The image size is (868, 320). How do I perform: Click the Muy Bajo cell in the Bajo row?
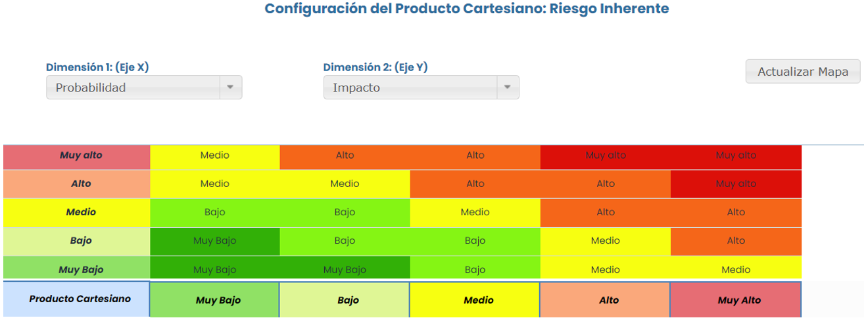[x=215, y=241]
